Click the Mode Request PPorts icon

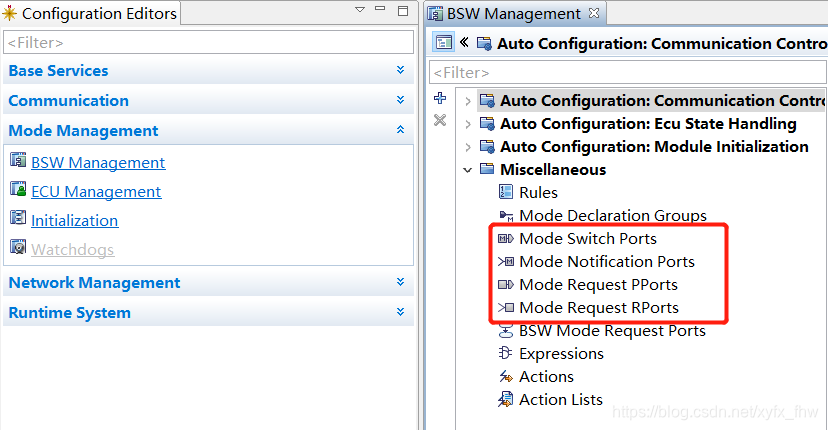click(506, 285)
